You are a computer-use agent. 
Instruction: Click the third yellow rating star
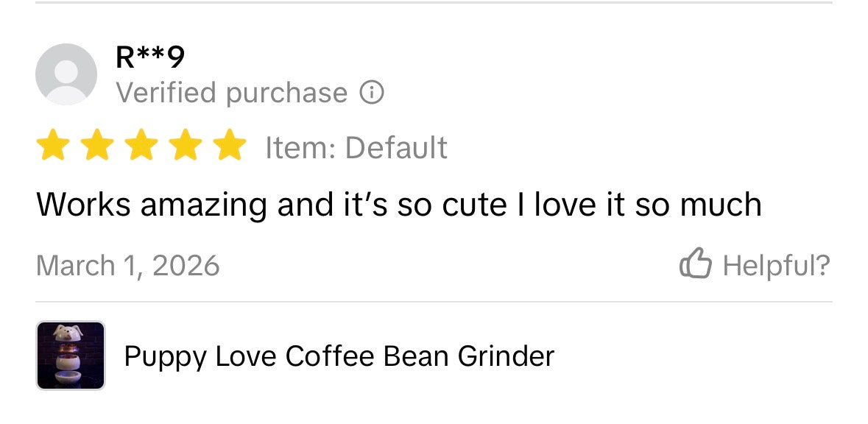point(141,145)
